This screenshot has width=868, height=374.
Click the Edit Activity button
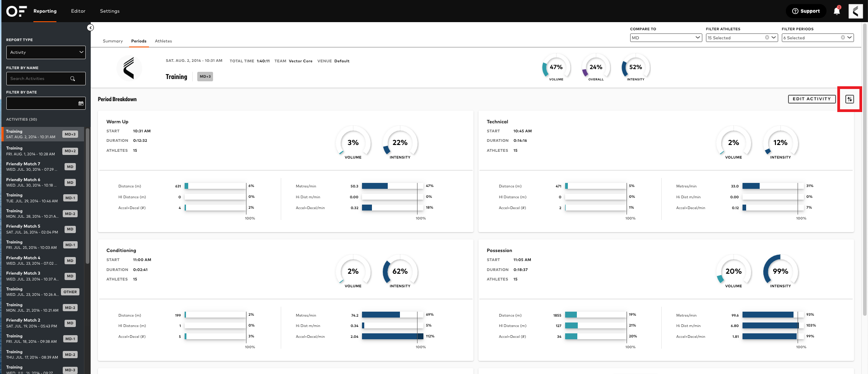tap(812, 99)
